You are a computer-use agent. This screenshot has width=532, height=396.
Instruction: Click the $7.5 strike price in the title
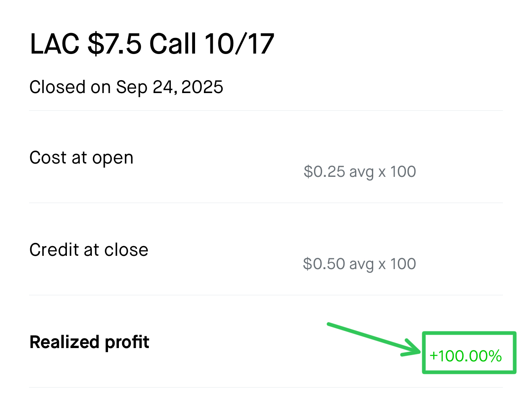[114, 44]
